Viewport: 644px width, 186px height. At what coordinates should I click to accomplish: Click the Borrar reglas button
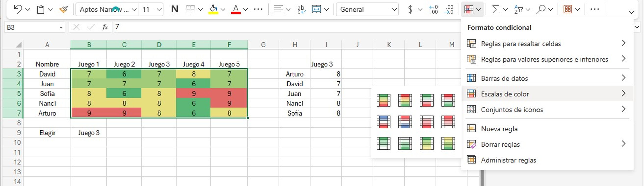[500, 144]
